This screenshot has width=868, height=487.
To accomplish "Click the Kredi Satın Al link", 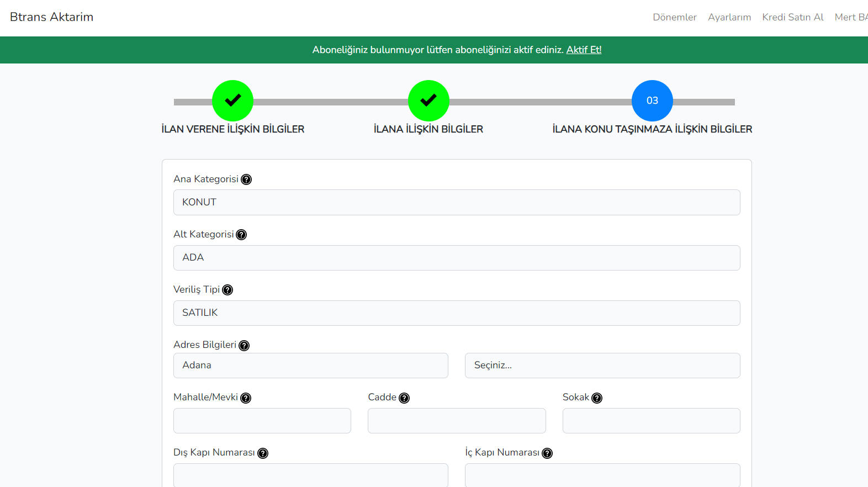I will click(792, 17).
